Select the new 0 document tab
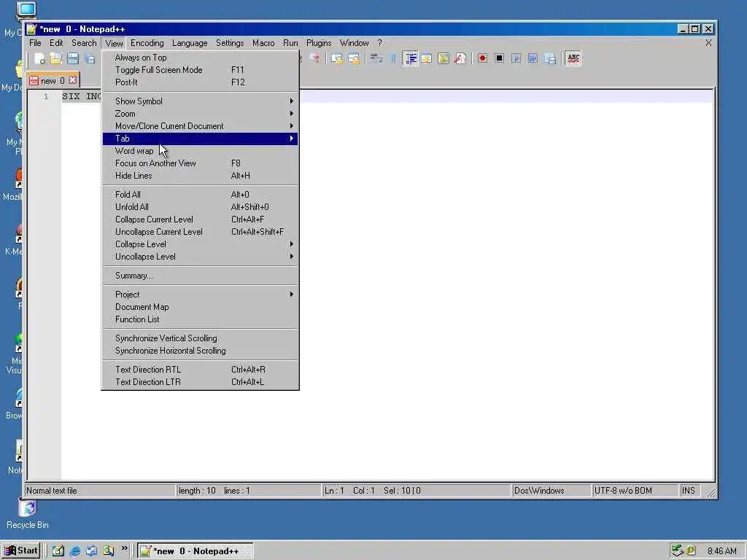Screen dimensions: 747x560 (52, 80)
